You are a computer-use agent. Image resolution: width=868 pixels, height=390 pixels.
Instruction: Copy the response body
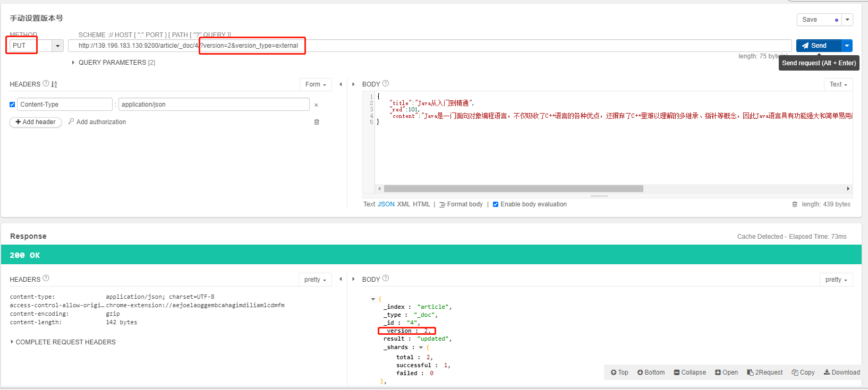click(x=803, y=372)
